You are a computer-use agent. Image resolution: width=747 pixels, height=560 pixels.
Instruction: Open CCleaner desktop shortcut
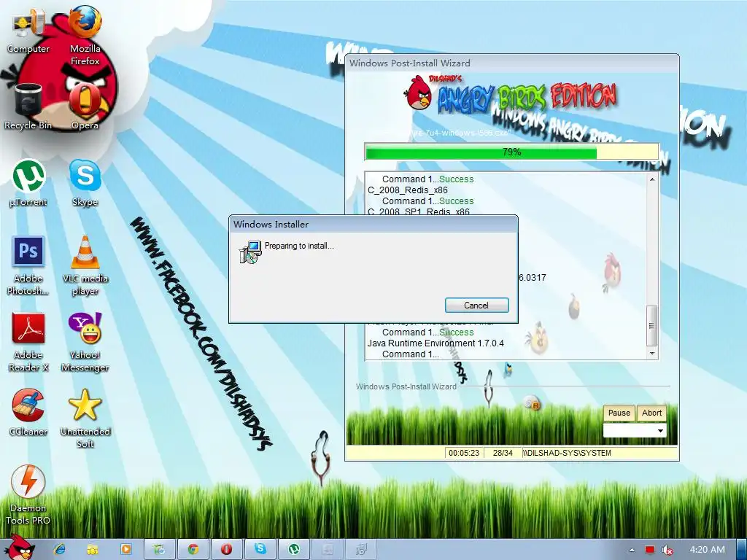point(28,413)
